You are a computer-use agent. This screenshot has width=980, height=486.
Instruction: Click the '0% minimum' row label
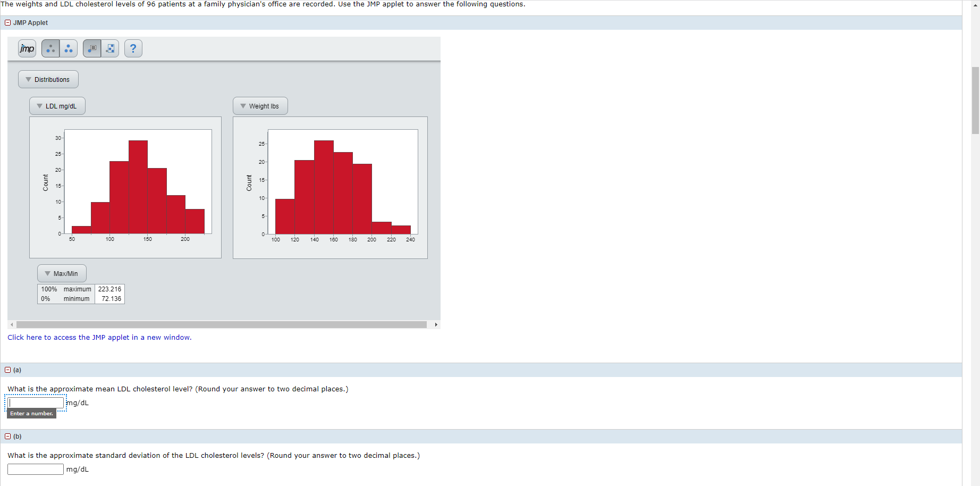tap(66, 299)
